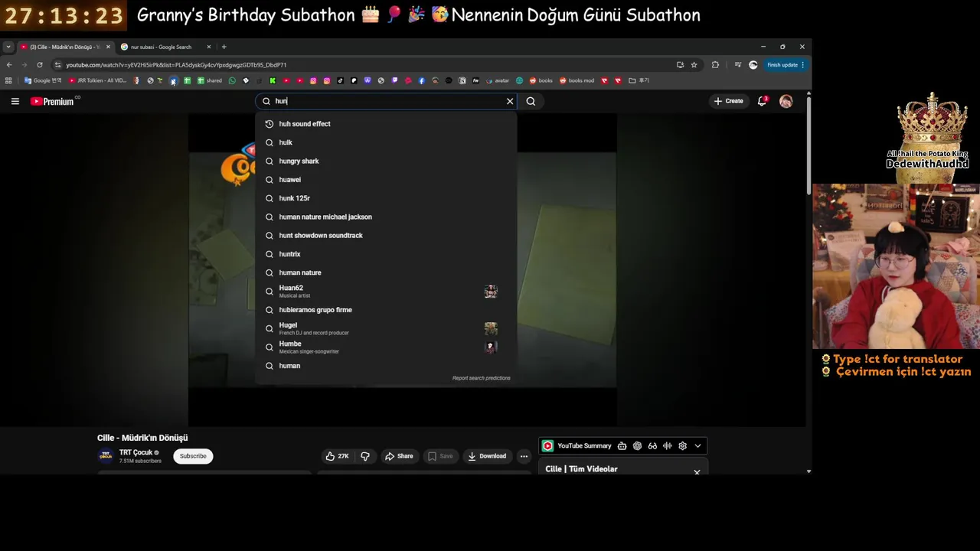Viewport: 980px width, 551px height.
Task: Open the 'avatar' bookmark
Action: 498,80
